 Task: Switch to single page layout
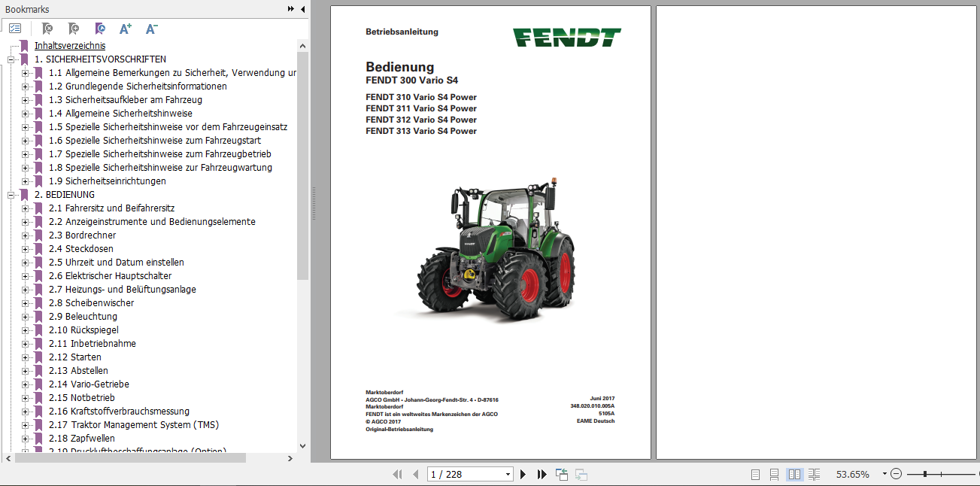(x=755, y=474)
